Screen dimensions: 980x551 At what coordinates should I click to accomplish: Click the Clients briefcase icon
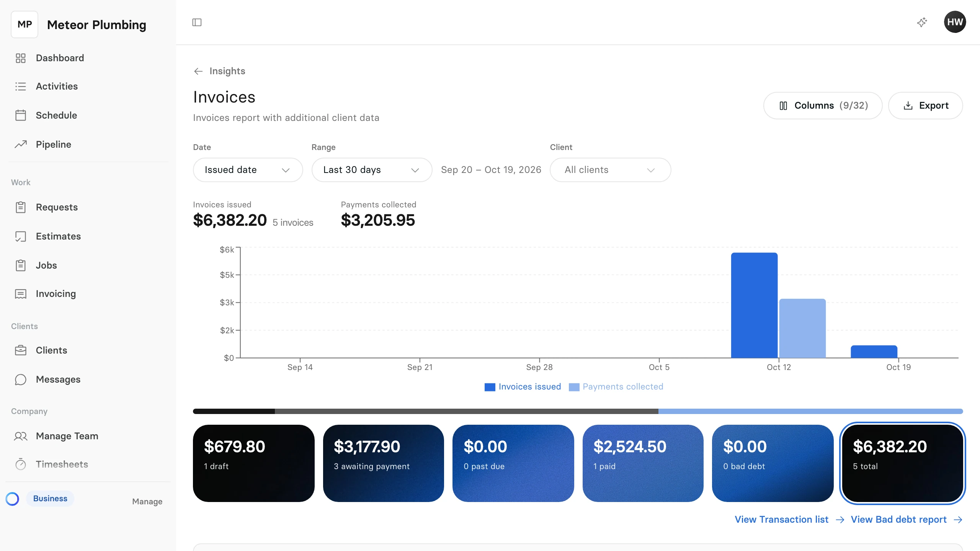[x=20, y=350]
